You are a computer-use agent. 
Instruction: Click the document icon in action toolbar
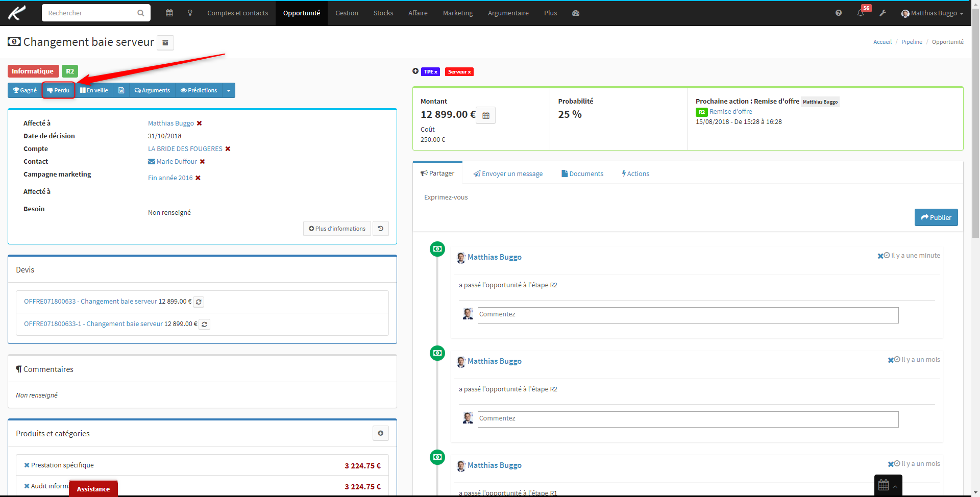coord(121,90)
